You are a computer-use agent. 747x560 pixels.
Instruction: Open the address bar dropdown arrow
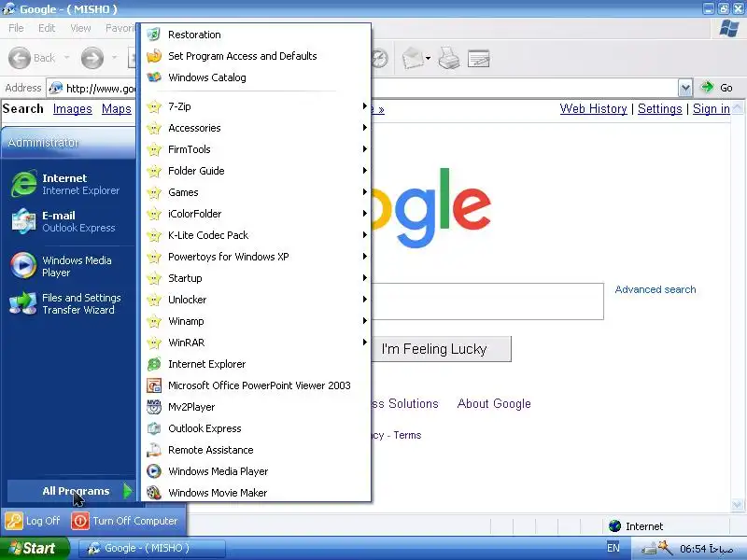pyautogui.click(x=685, y=88)
